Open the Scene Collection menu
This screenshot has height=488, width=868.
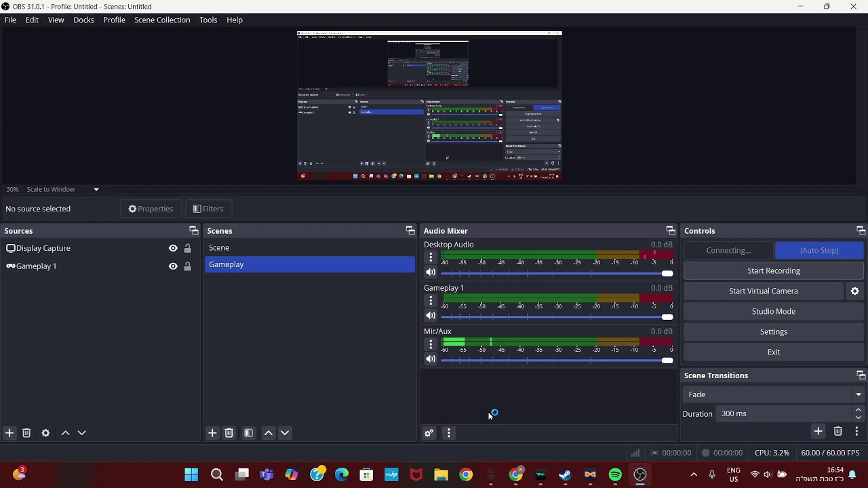pos(162,20)
